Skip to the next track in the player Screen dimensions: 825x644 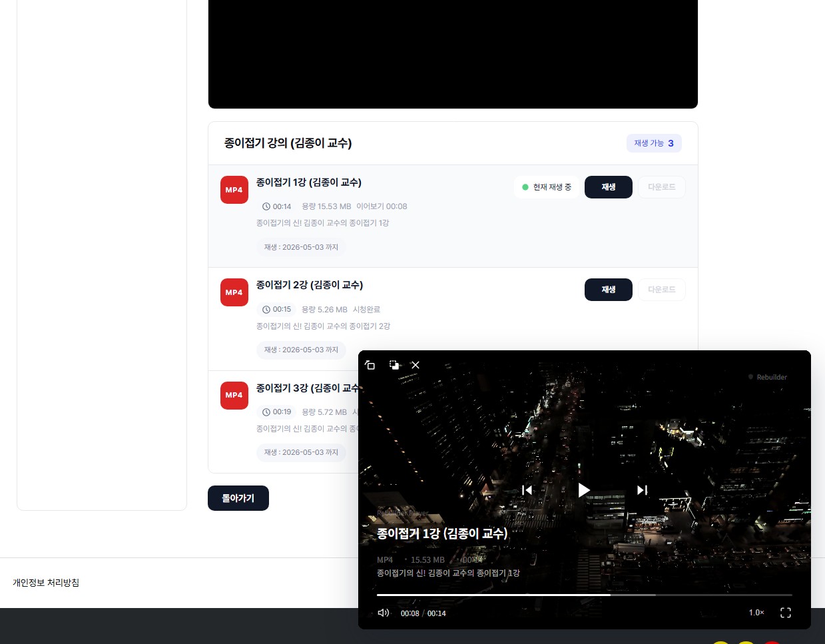(x=642, y=490)
